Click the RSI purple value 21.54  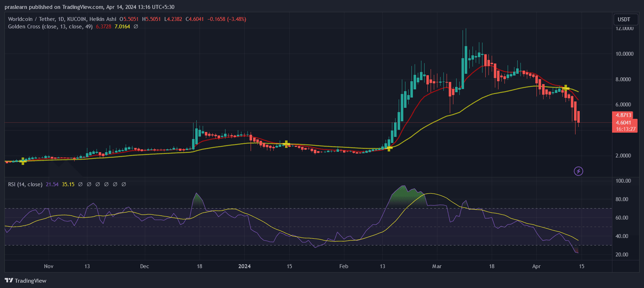pyautogui.click(x=52, y=184)
